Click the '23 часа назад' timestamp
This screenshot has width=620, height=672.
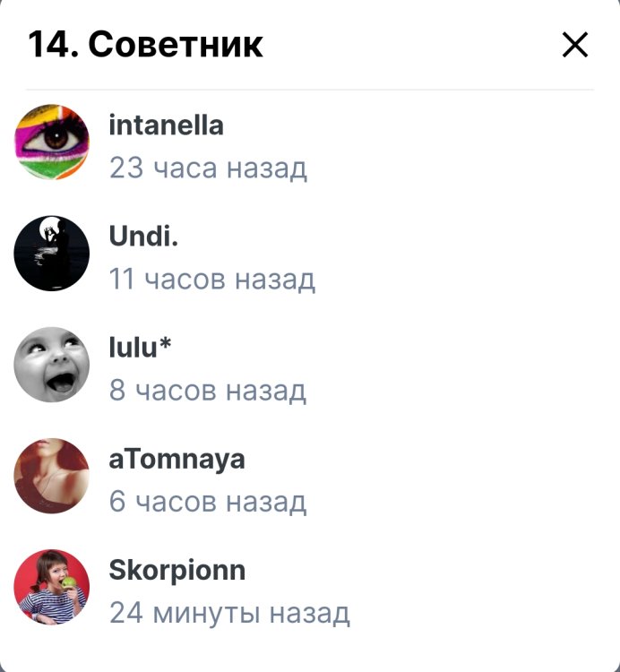click(x=208, y=168)
